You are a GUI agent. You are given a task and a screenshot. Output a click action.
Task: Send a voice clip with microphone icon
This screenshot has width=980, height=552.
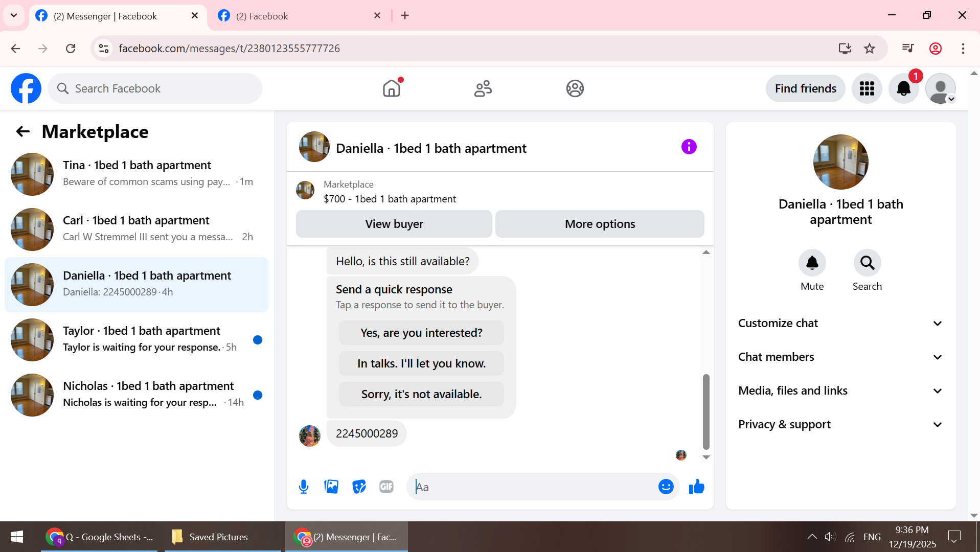click(304, 487)
